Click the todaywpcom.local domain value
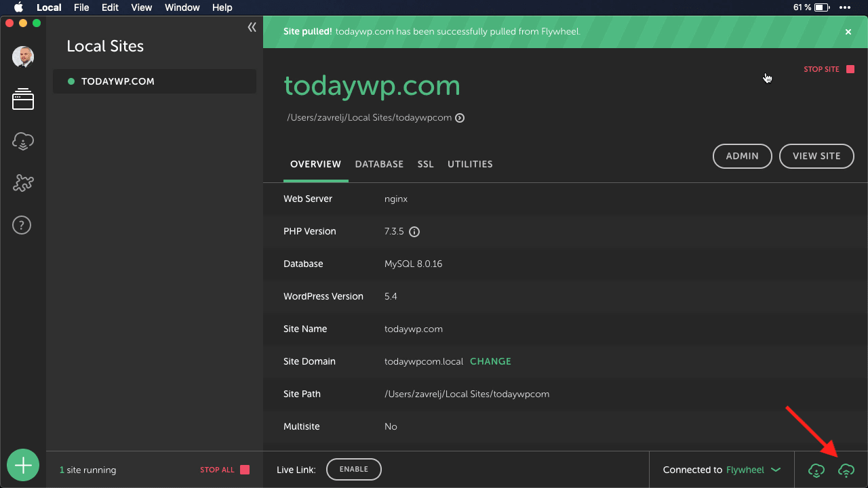 pyautogui.click(x=424, y=361)
